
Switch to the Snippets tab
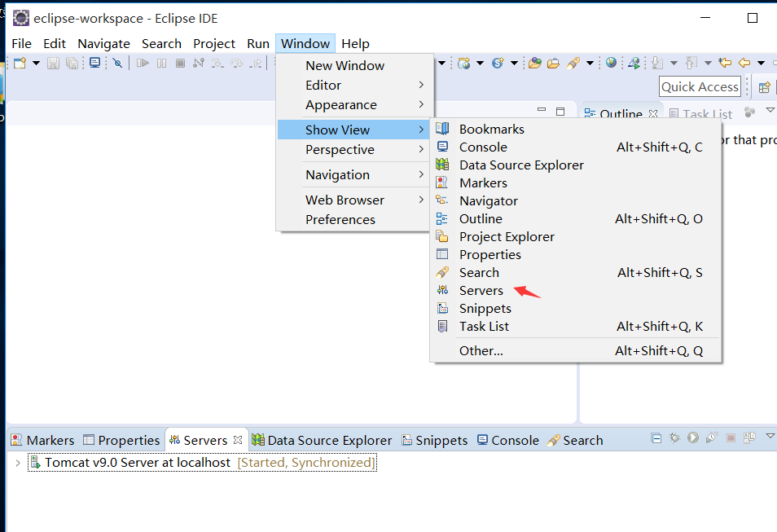pos(435,440)
